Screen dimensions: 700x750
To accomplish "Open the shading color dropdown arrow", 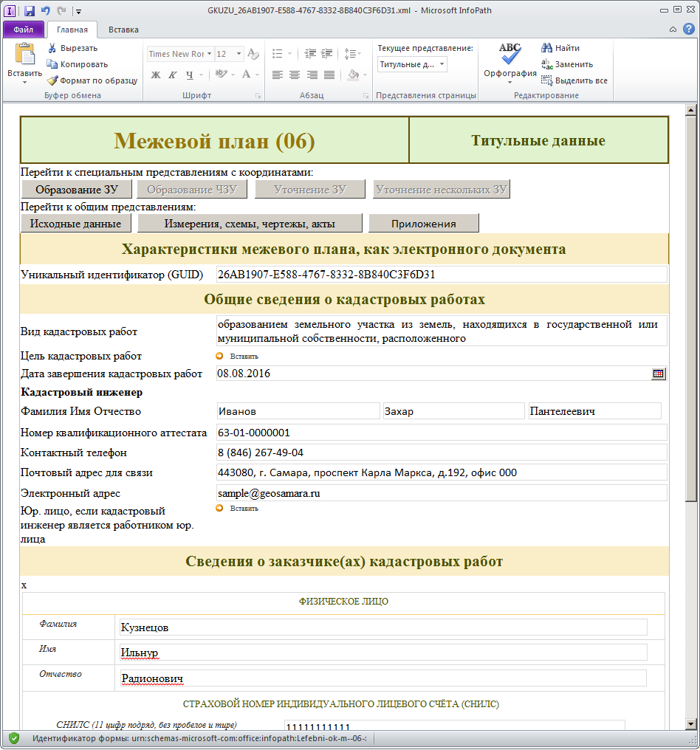I will click(x=365, y=75).
